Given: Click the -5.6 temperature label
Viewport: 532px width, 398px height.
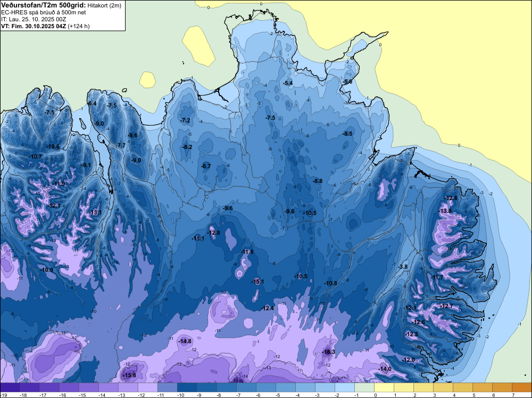Looking at the screenshot, I should point(347,82).
